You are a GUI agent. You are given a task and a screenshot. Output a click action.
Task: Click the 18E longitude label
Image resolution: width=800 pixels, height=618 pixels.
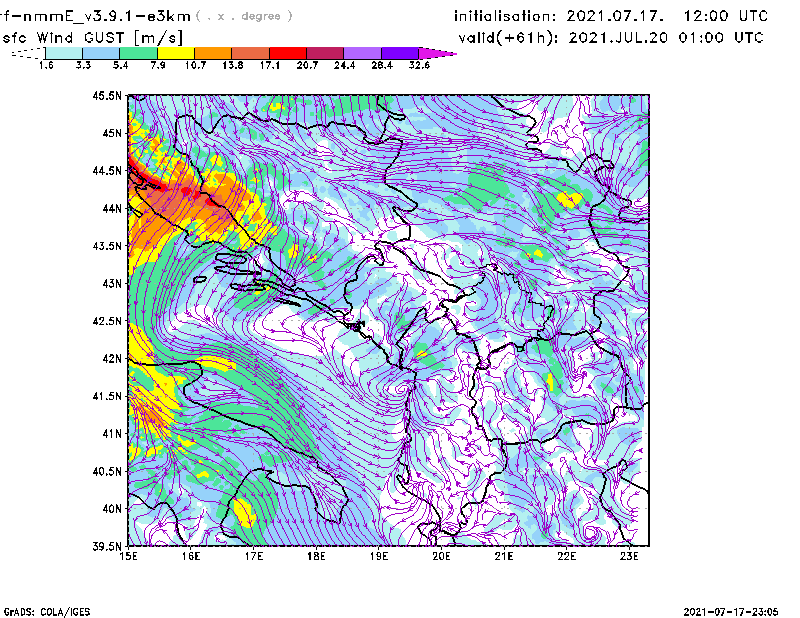coord(316,556)
